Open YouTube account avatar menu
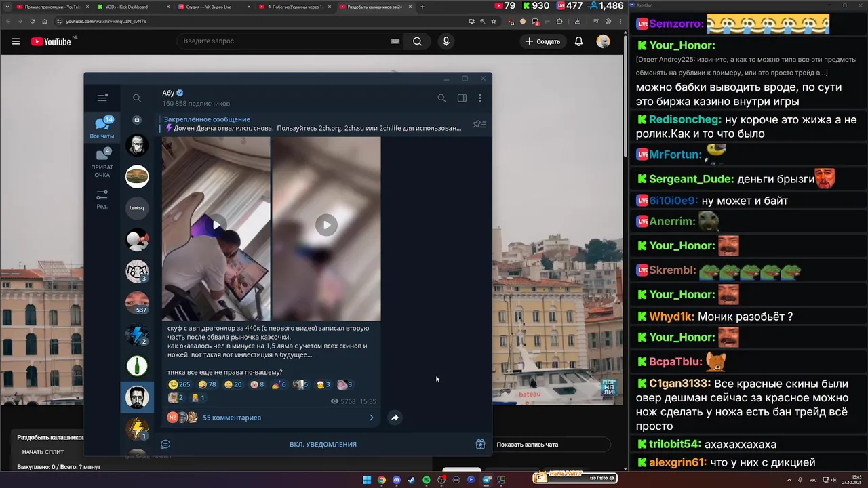The image size is (868, 488). click(x=603, y=41)
